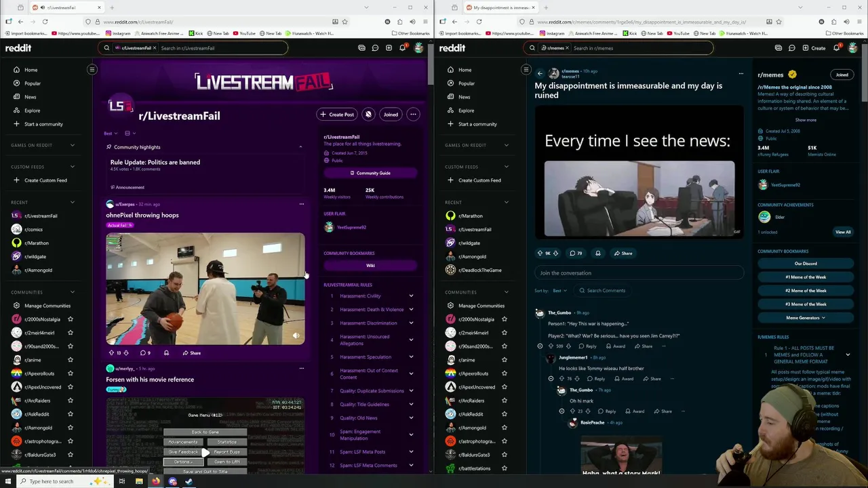
Task: Favorite r/anime star in left window sidebar
Action: [x=71, y=360]
